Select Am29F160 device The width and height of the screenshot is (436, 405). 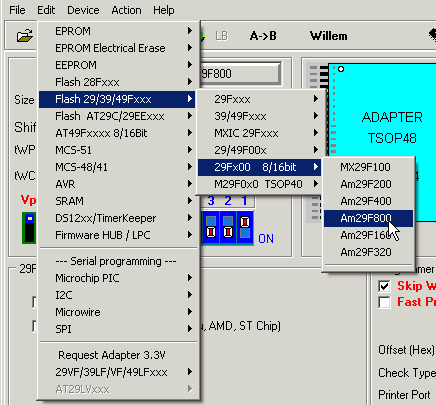pos(368,235)
